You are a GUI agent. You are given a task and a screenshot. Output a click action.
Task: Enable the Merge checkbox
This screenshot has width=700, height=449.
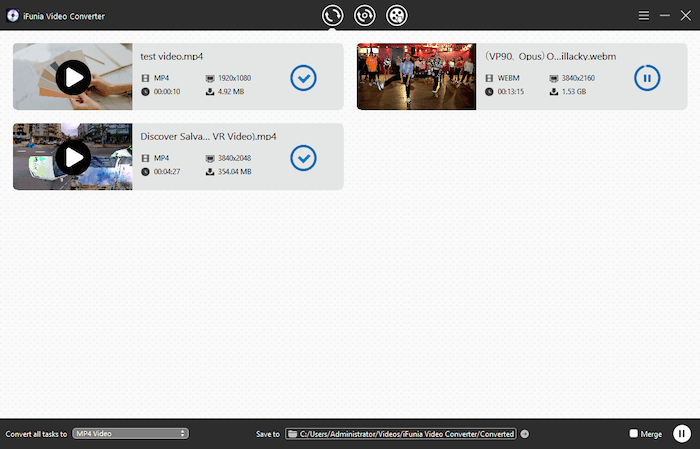633,434
